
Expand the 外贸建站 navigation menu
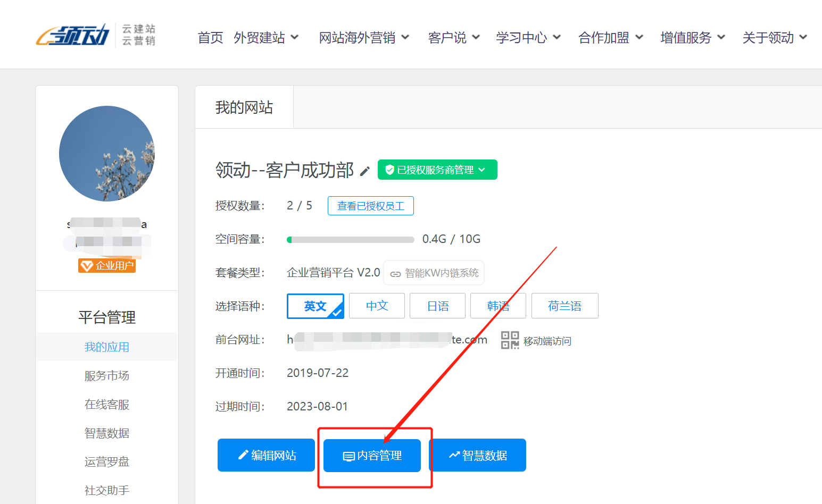coord(266,38)
